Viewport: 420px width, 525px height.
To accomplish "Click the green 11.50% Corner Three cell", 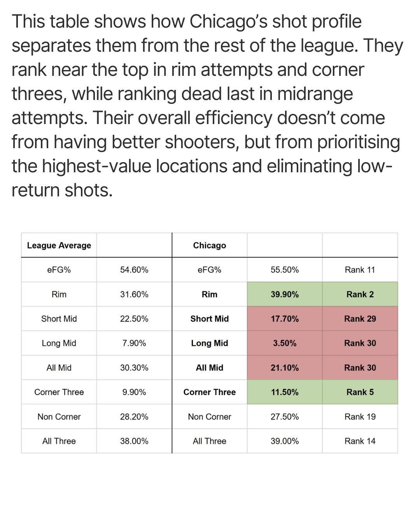I will tap(285, 392).
